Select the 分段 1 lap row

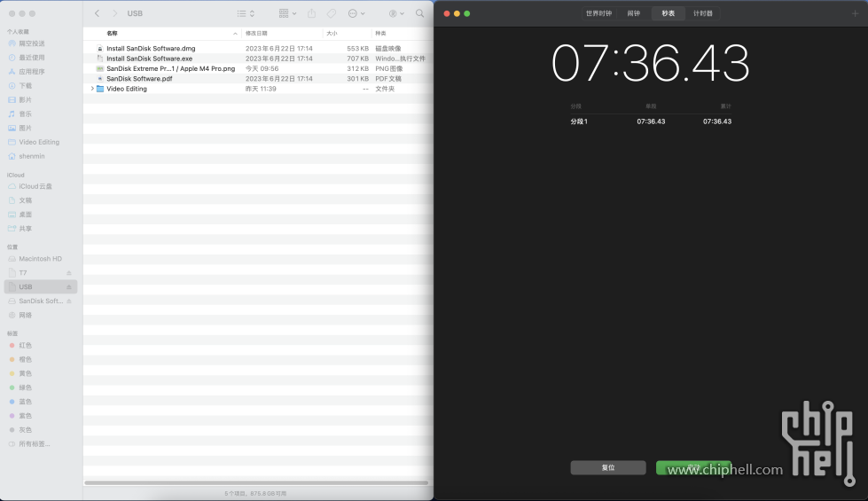[651, 121]
